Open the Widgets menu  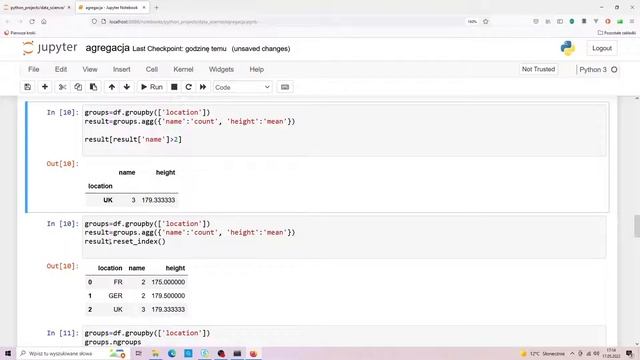[x=221, y=69]
